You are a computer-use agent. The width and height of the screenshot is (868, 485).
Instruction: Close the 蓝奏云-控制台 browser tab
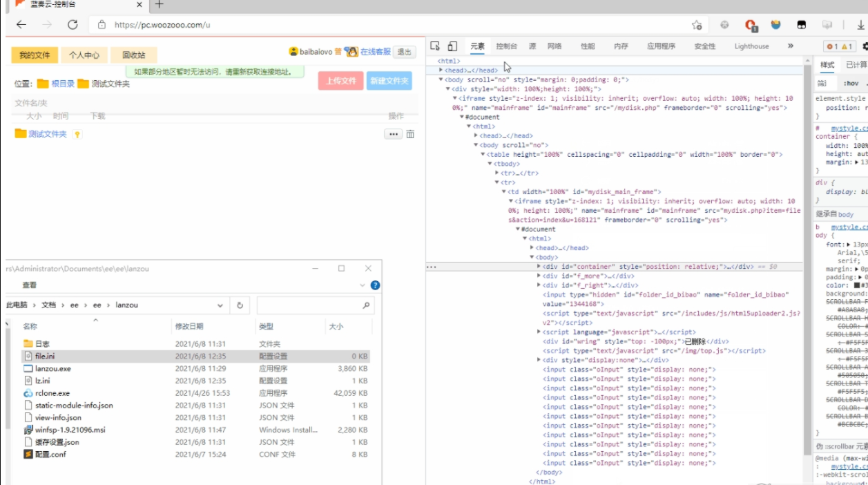click(x=139, y=4)
